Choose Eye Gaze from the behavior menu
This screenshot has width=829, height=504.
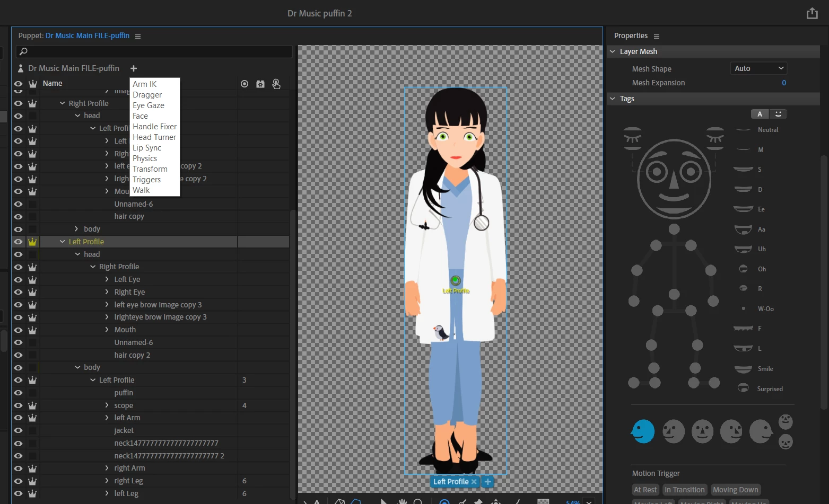pos(149,105)
